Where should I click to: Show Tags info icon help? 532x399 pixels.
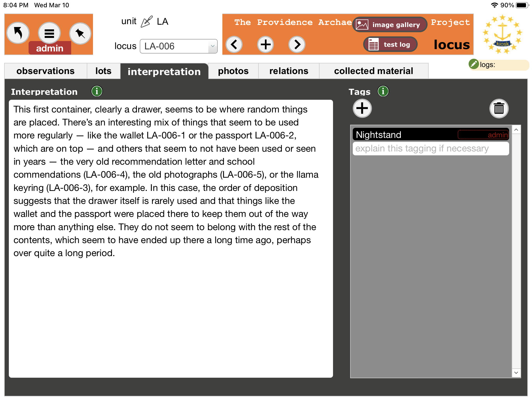[x=383, y=91]
